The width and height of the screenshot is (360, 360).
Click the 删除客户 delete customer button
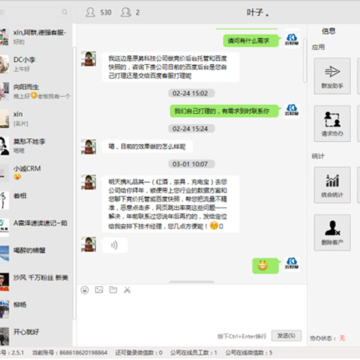point(332,232)
